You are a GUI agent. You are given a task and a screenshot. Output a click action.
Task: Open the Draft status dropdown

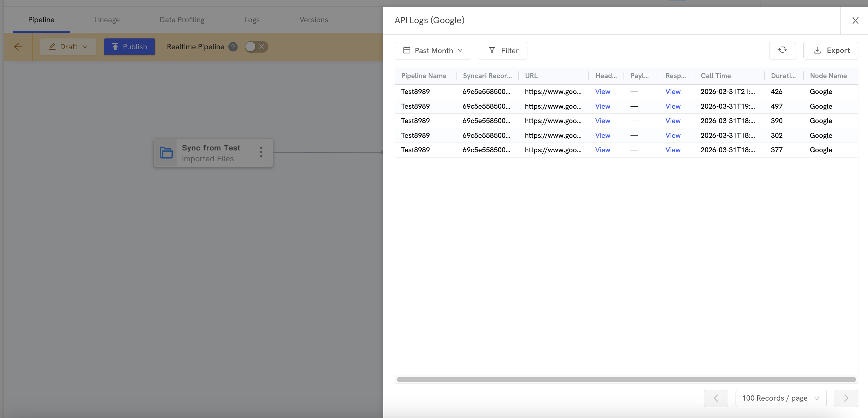pos(68,47)
